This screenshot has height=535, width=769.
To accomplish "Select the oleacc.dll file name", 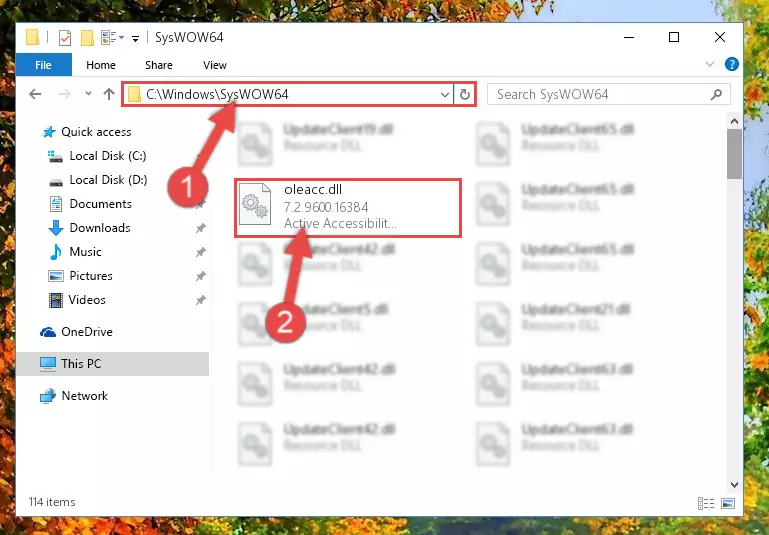I will tap(313, 189).
